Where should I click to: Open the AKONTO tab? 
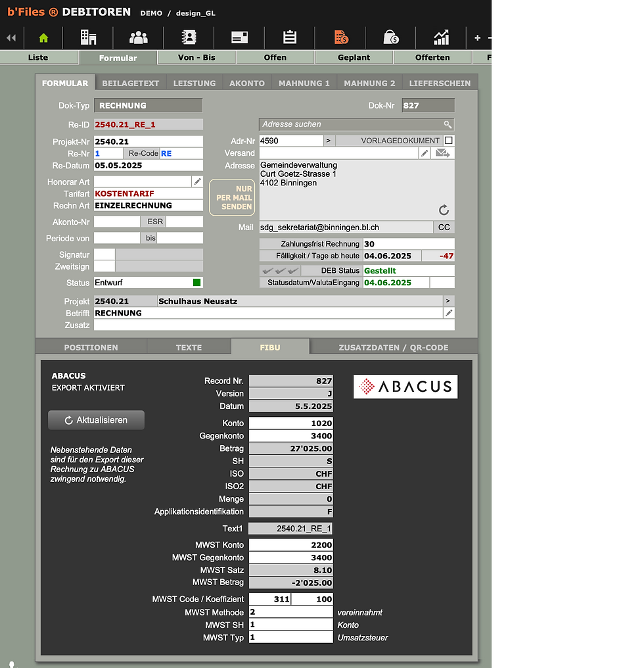tap(247, 83)
